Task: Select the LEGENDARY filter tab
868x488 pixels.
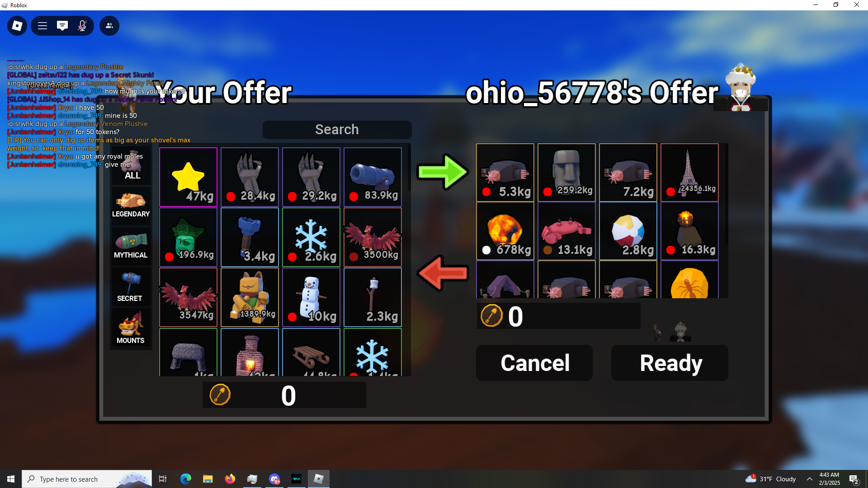Action: coord(131,205)
